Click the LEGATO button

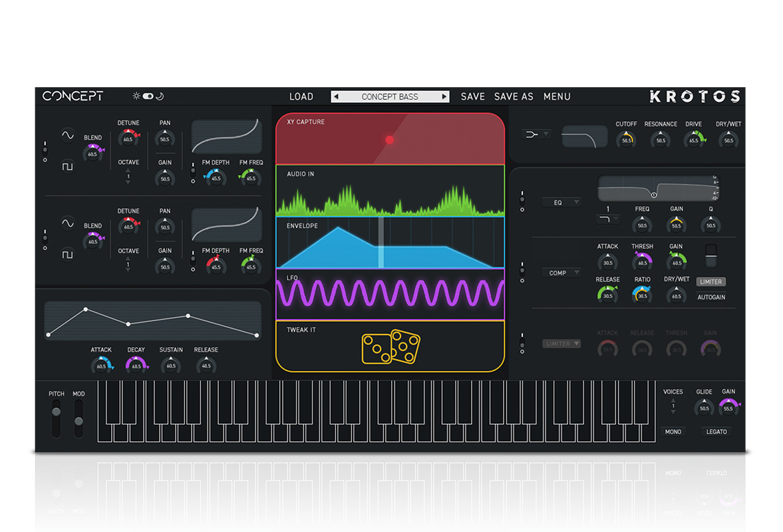pyautogui.click(x=716, y=432)
